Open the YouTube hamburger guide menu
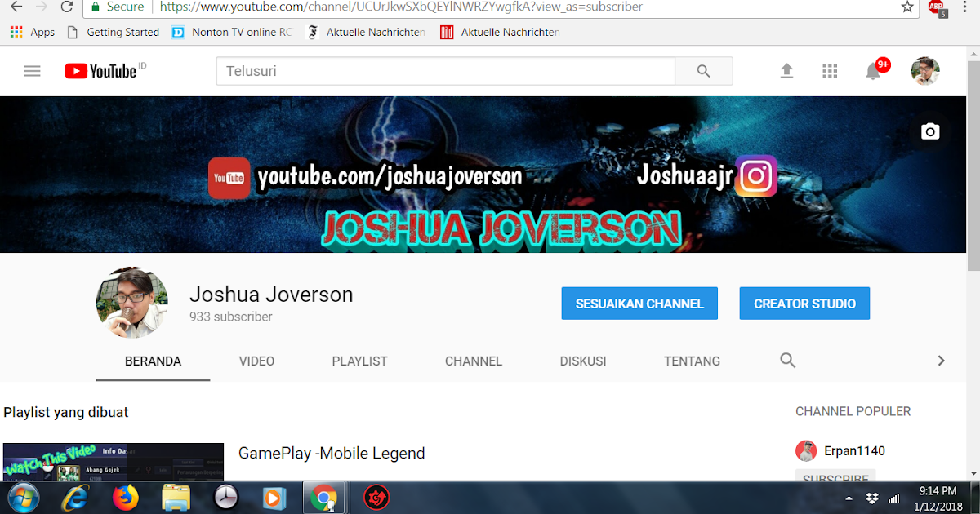Screen dimensions: 980x514 [32, 71]
